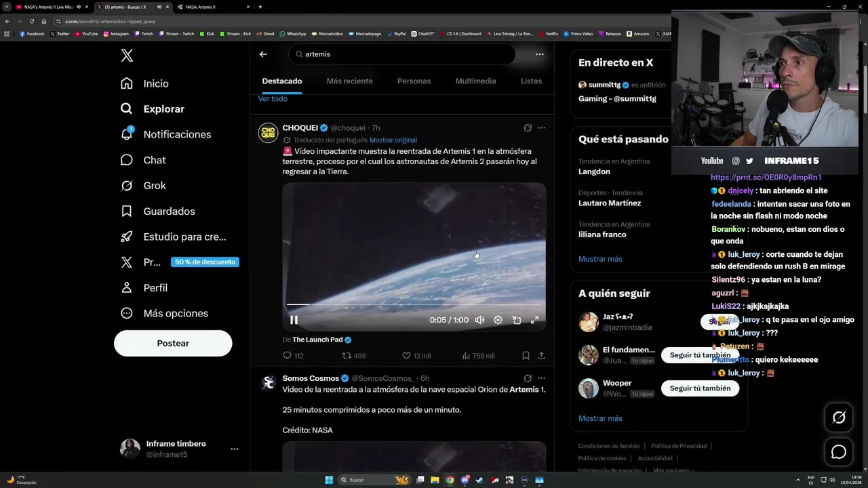The width and height of the screenshot is (868, 488).
Task: Enter video fullscreen mode
Action: coord(534,320)
